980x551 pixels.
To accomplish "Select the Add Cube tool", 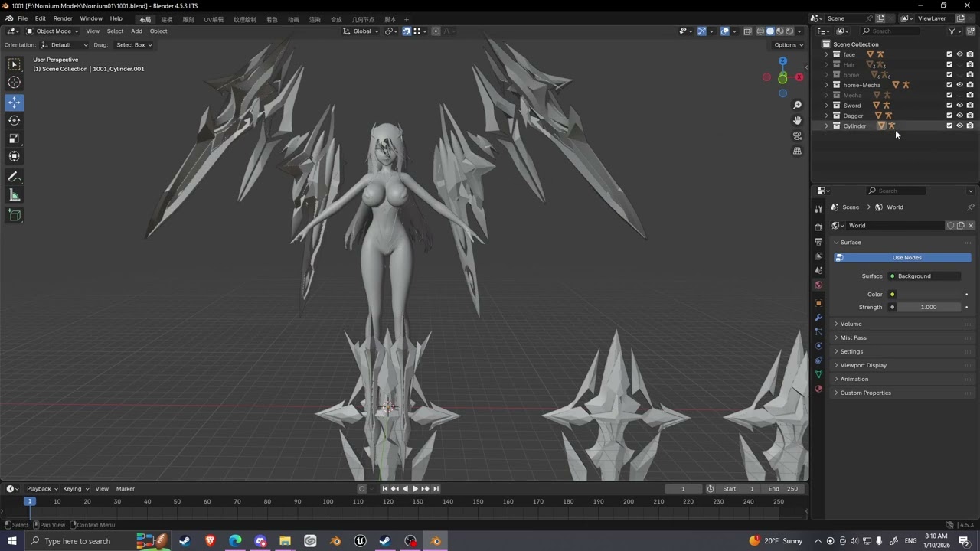I will coord(15,215).
